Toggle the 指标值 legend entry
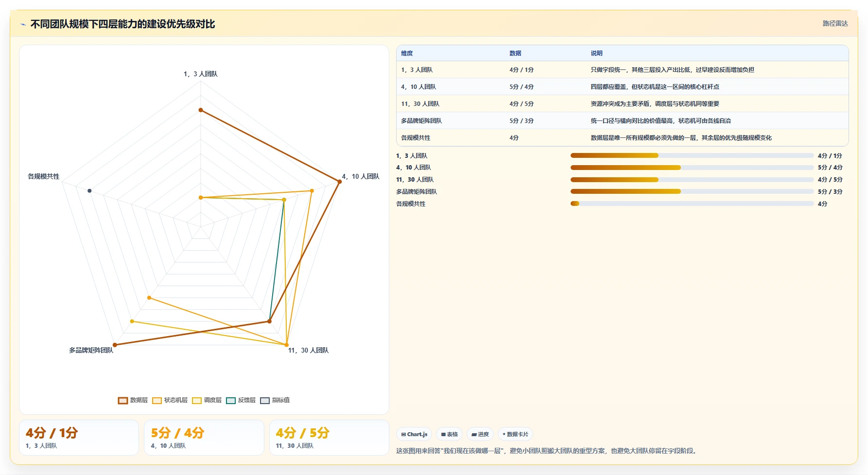Viewport: 868px width, 475px height. coord(275,400)
